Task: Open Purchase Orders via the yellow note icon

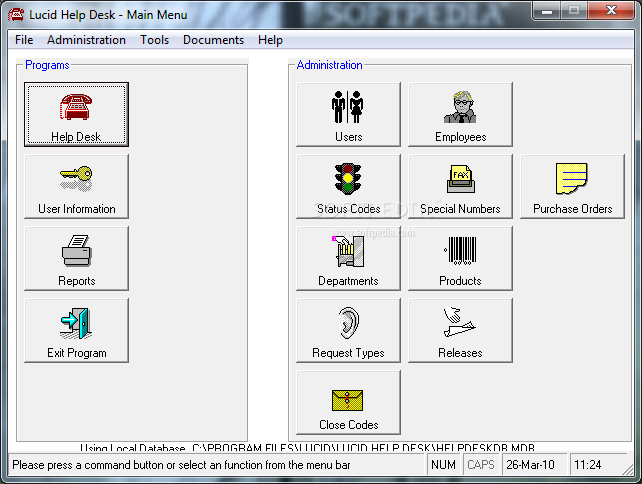Action: 572,186
